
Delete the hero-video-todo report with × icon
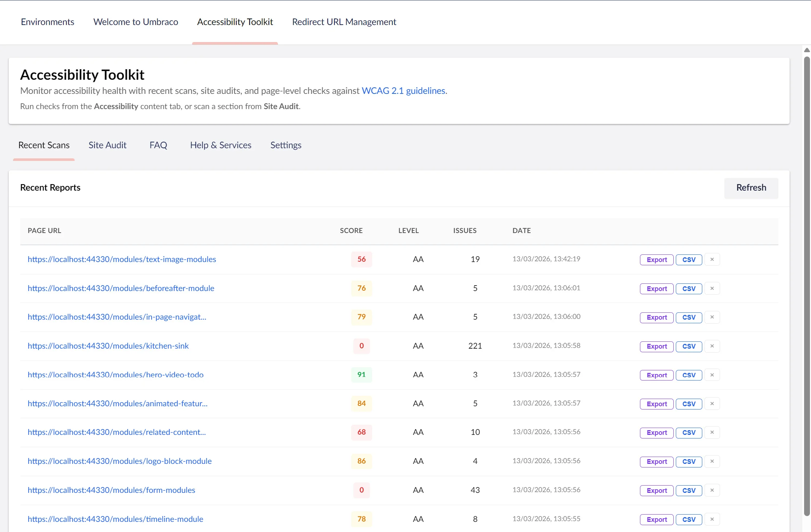(712, 375)
